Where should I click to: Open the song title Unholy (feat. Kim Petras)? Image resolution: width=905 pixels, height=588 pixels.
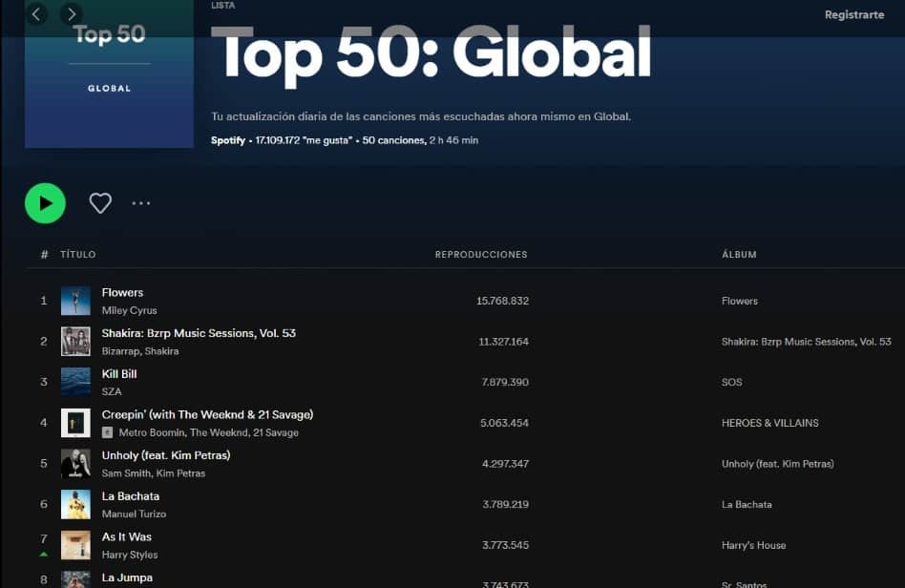166,455
